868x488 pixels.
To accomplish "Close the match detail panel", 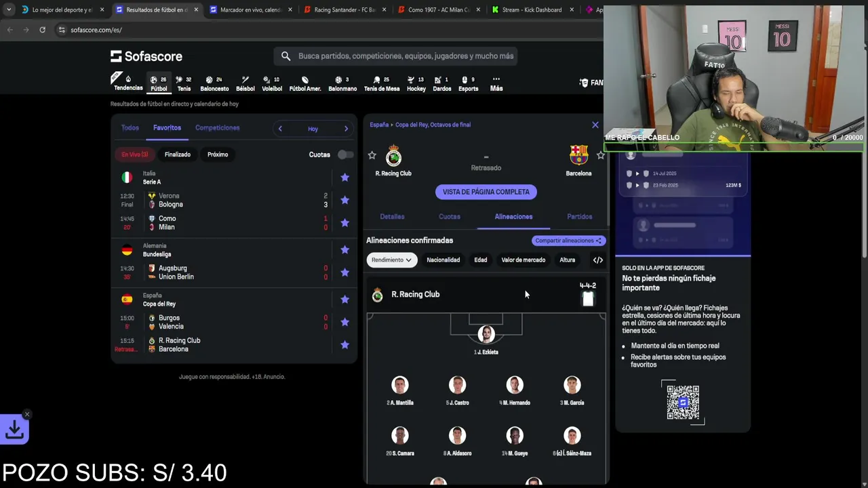I will (x=595, y=125).
